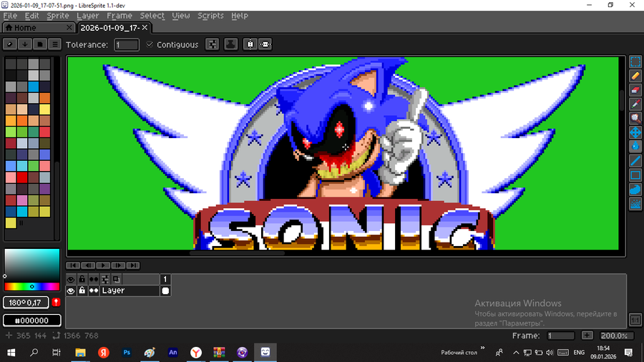The height and width of the screenshot is (362, 644).
Task: Open the Sprite menu
Action: pos(57,16)
